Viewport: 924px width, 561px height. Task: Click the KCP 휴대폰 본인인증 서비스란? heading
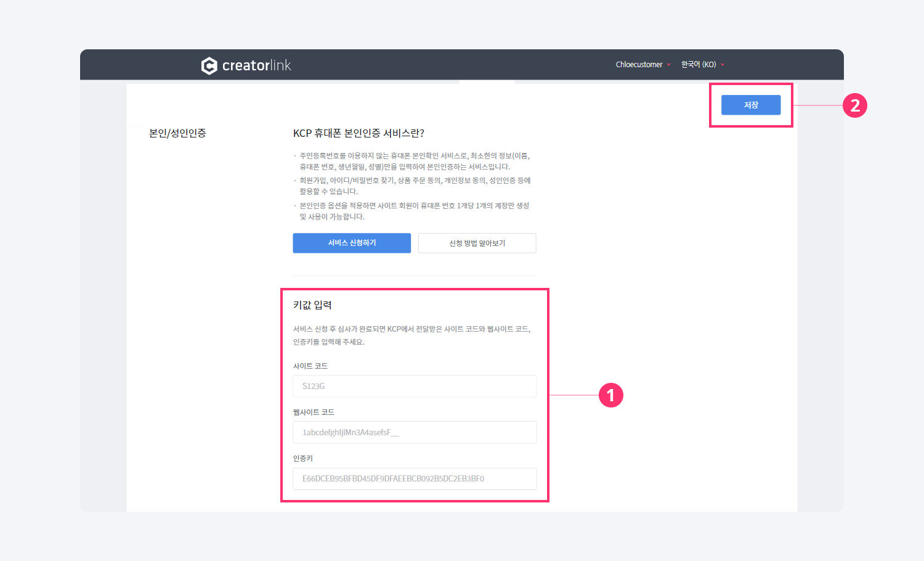(359, 133)
